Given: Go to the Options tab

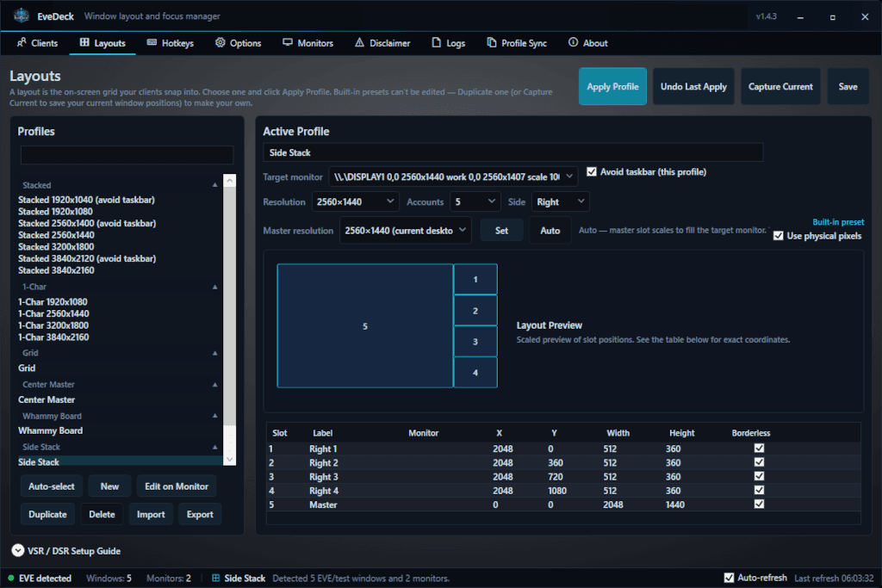Looking at the screenshot, I should point(238,43).
